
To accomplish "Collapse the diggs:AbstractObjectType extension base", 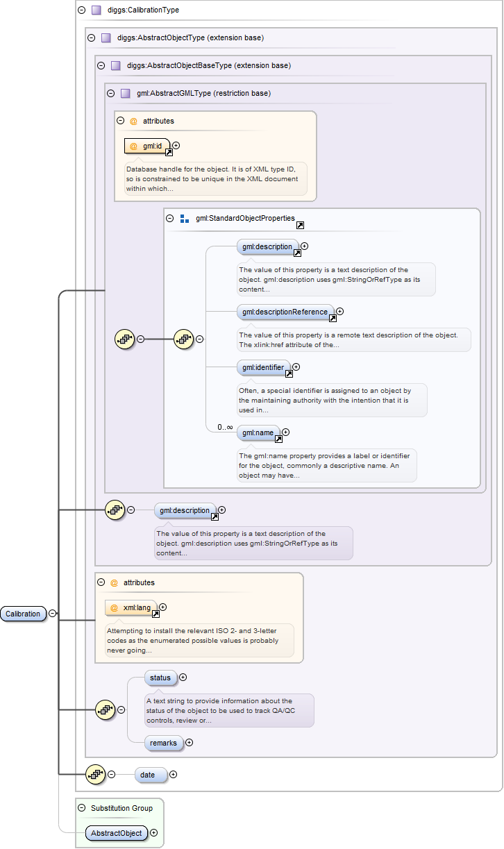I will tap(91, 37).
